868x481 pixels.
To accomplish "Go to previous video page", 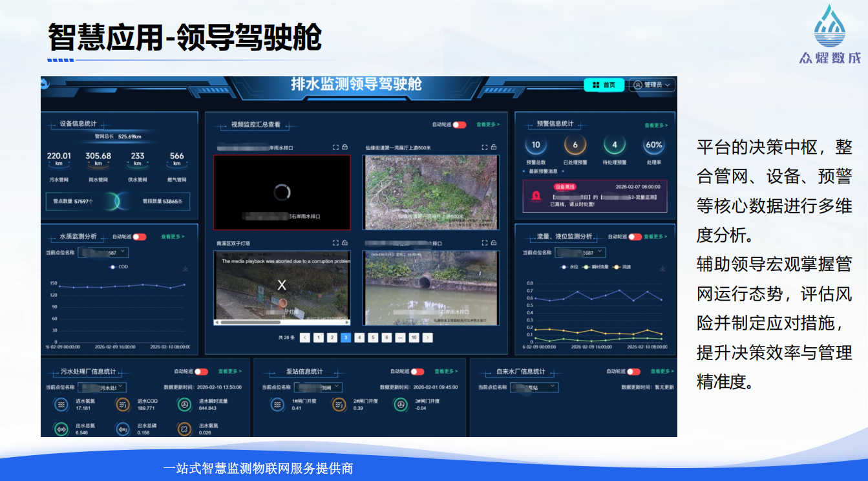I will click(x=305, y=337).
